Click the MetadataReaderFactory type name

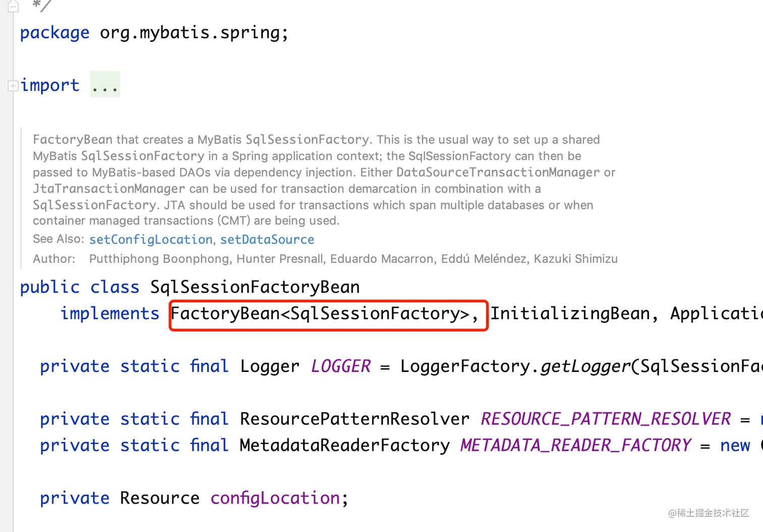click(x=345, y=446)
